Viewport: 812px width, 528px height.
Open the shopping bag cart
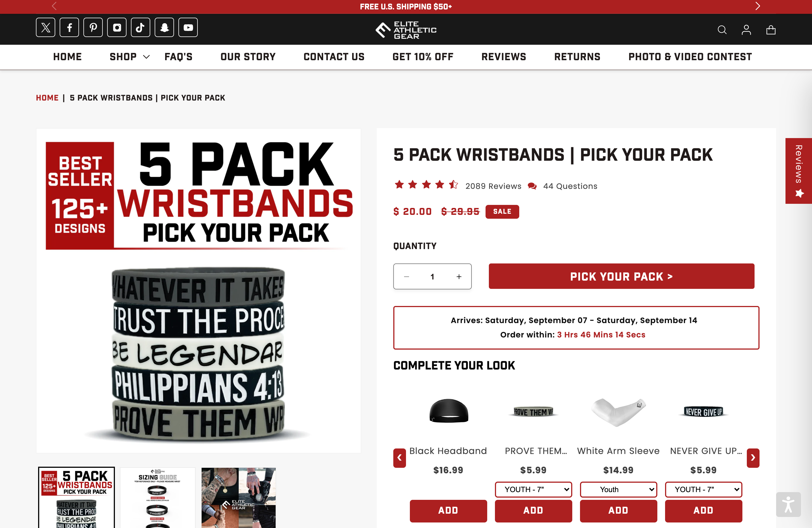pos(771,30)
